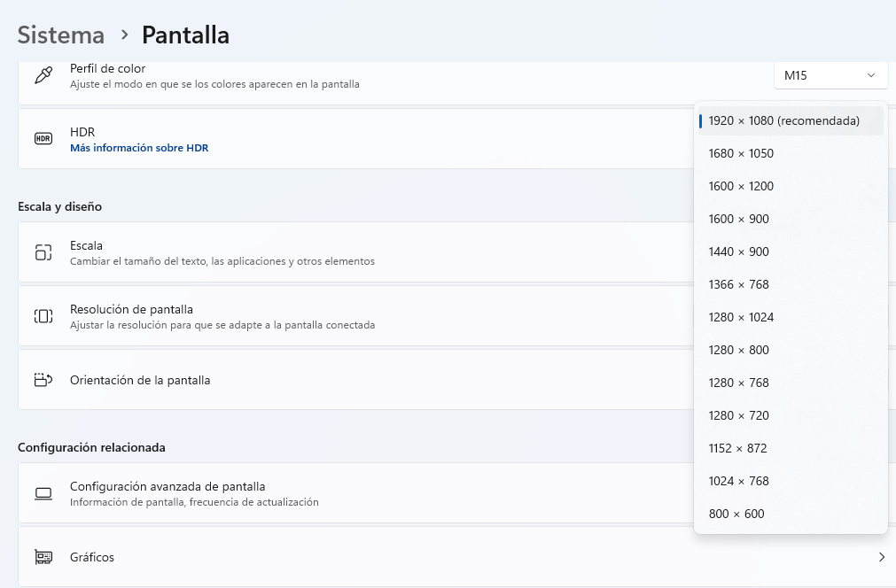The image size is (896, 588).
Task: Click the HDR badge icon
Action: pyautogui.click(x=43, y=139)
